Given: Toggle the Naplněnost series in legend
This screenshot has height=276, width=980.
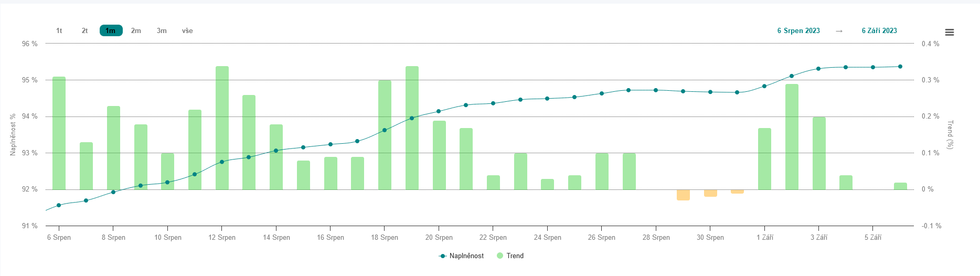Looking at the screenshot, I should pyautogui.click(x=461, y=256).
